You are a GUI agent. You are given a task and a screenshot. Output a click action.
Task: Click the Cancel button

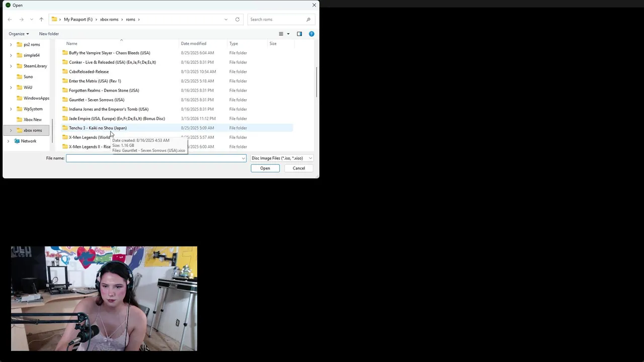[299, 168]
